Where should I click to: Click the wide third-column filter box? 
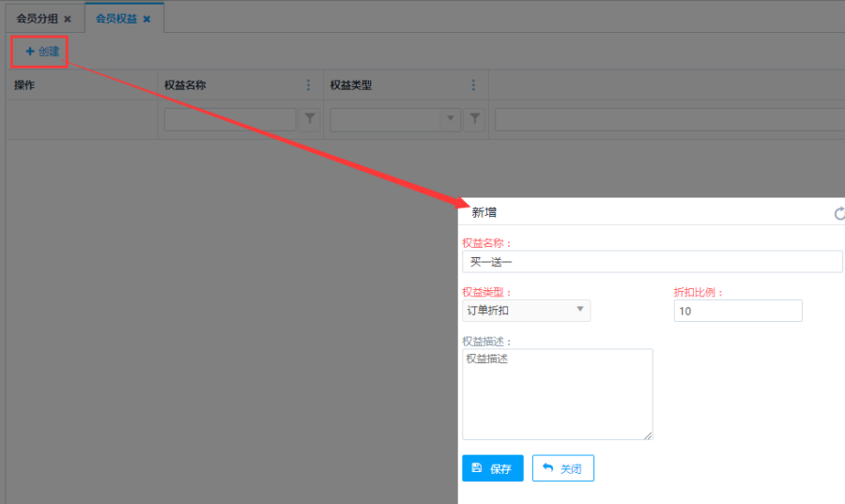pyautogui.click(x=668, y=119)
